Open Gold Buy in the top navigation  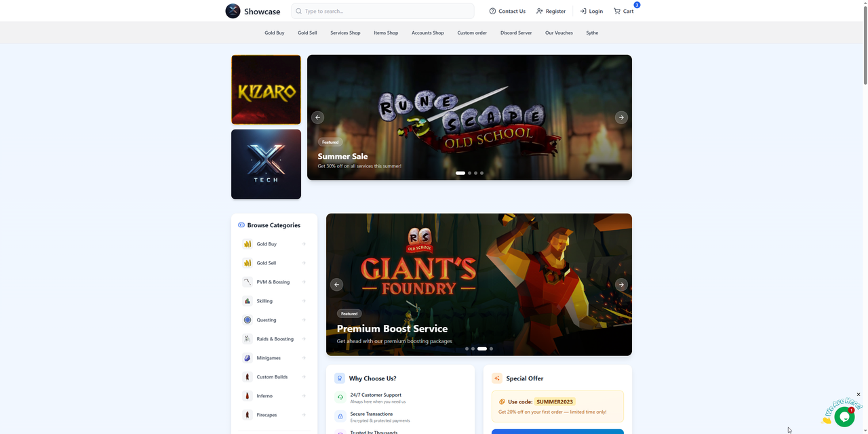pos(275,33)
